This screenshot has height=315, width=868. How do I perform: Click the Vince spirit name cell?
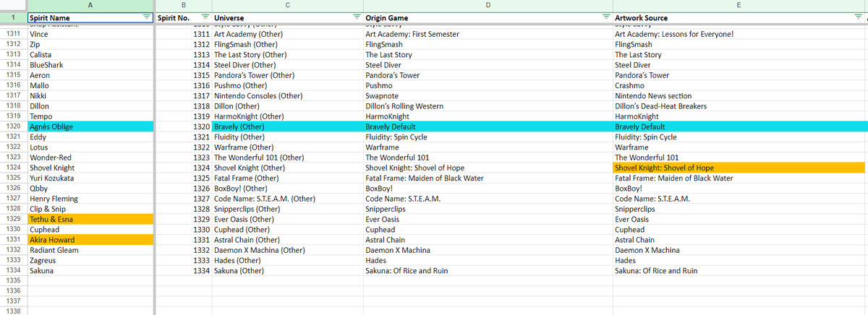coord(90,34)
